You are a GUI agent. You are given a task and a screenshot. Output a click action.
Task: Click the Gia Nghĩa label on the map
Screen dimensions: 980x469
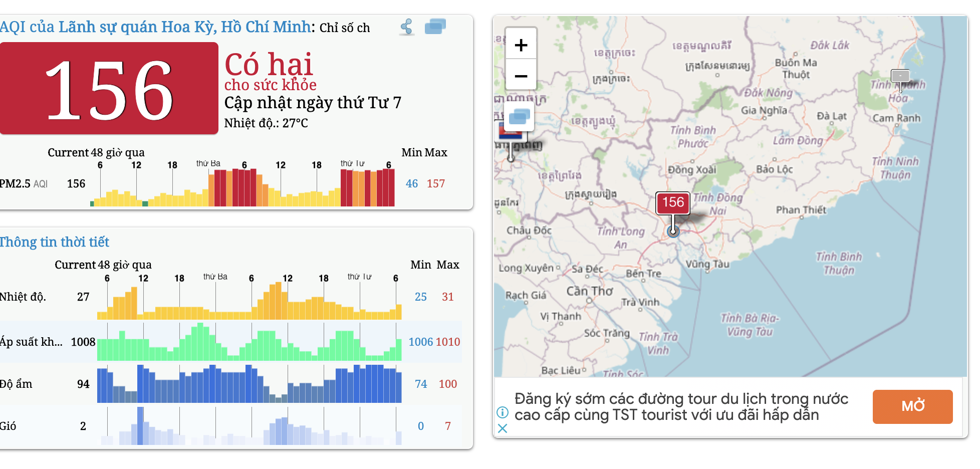coord(764,110)
